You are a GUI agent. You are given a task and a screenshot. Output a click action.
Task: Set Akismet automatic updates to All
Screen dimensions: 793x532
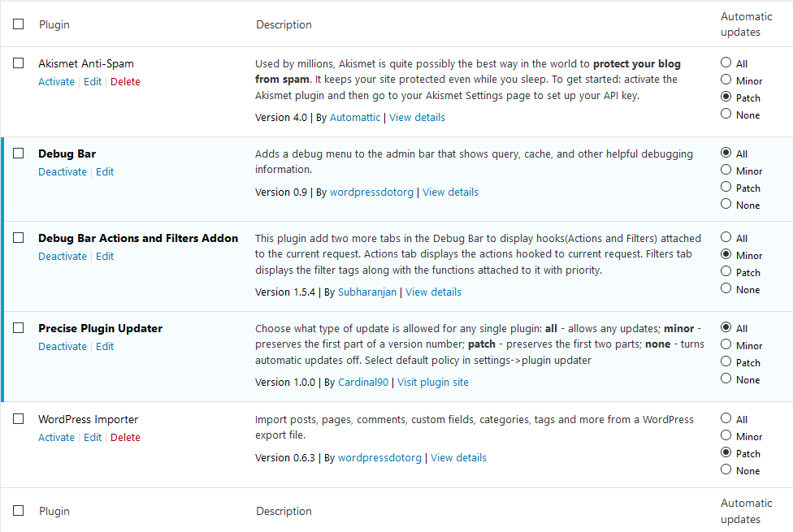[x=726, y=63]
